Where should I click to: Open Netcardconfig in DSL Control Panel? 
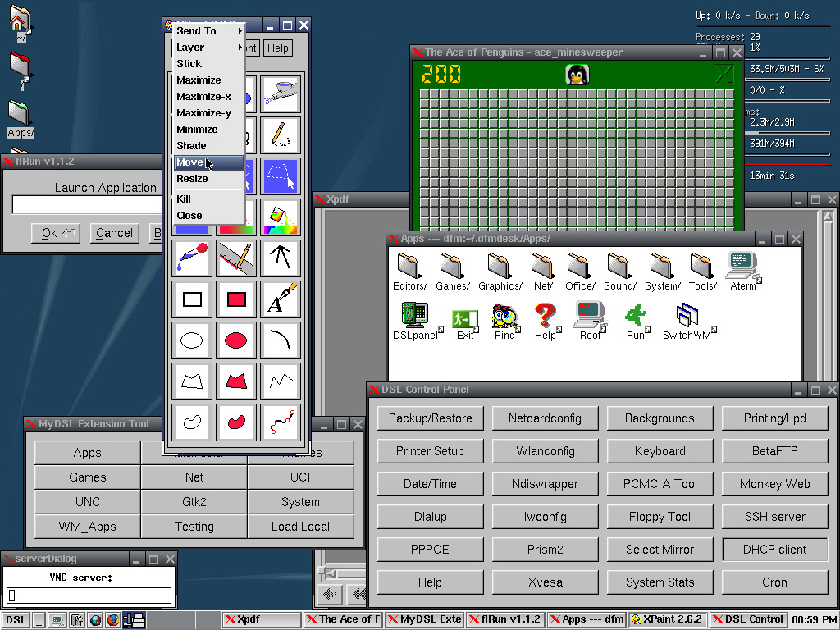tap(545, 418)
